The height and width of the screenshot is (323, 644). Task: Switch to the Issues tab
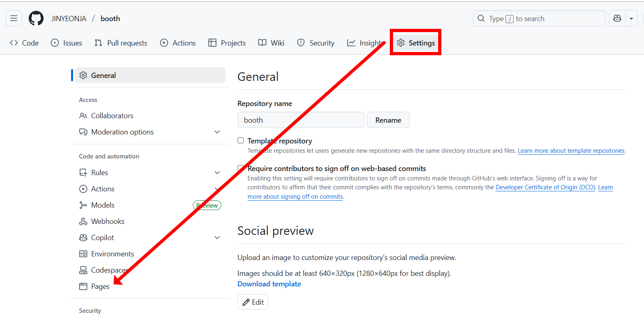point(66,43)
